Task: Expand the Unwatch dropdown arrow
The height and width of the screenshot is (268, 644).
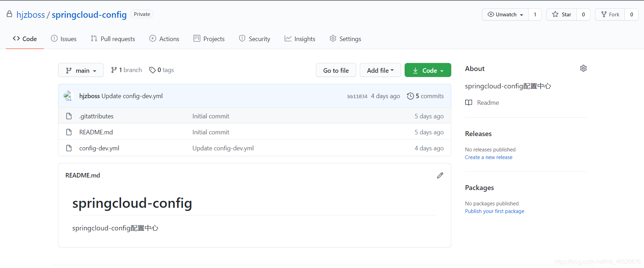Action: (522, 15)
